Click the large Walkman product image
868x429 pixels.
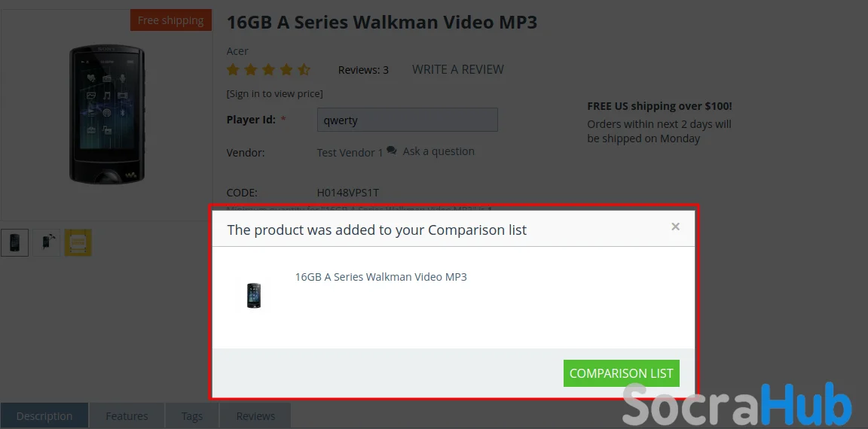107,114
